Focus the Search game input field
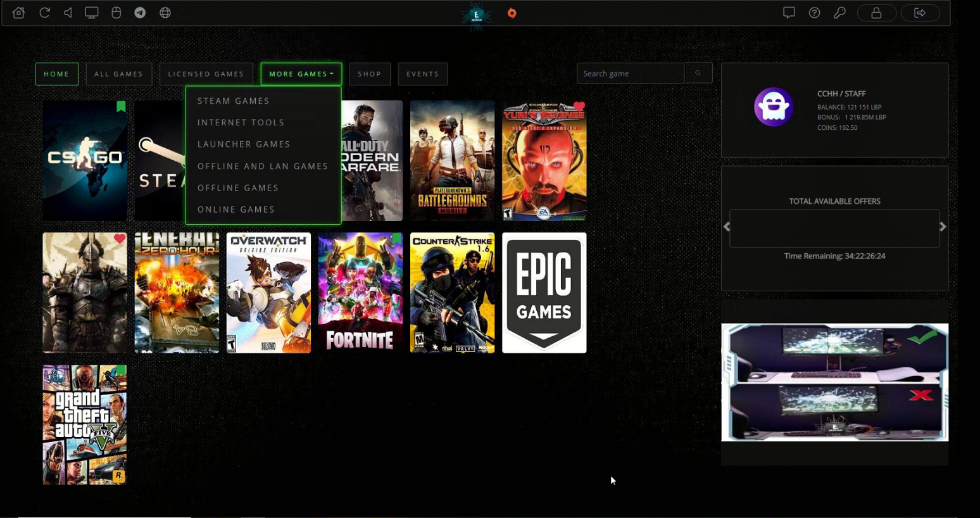980x518 pixels. pos(631,73)
